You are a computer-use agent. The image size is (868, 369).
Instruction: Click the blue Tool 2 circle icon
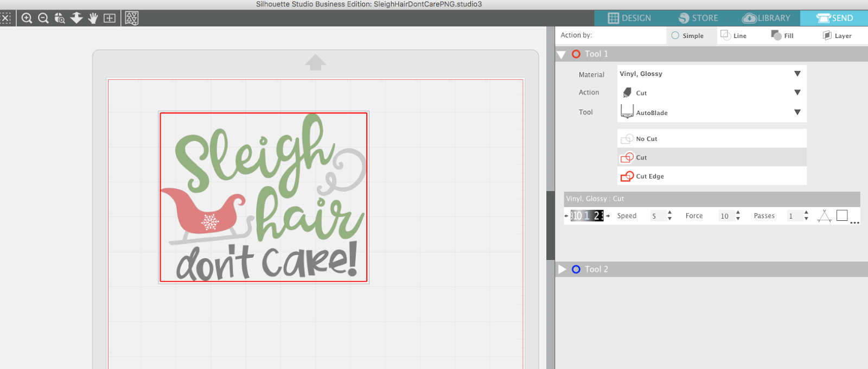tap(576, 269)
